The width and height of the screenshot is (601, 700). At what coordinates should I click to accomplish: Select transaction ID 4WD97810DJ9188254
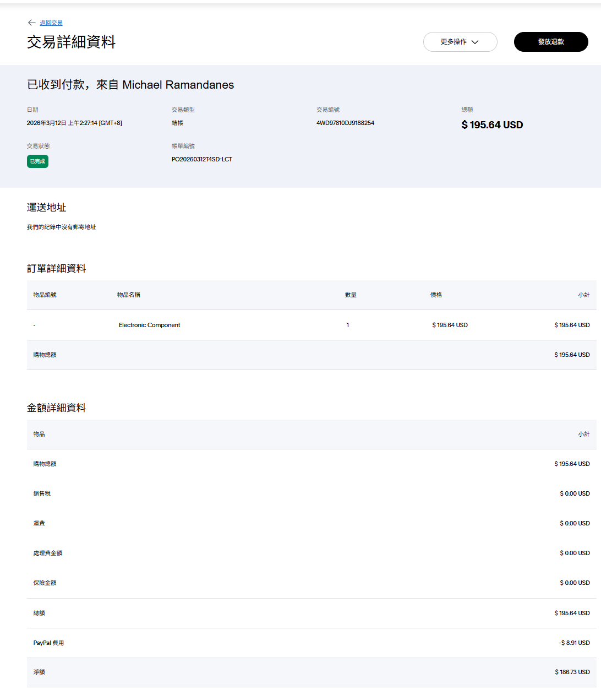[x=345, y=123]
